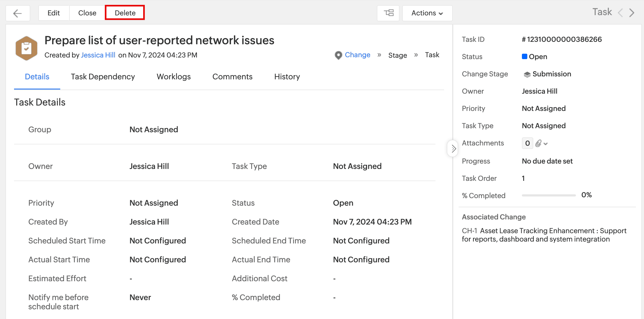Image resolution: width=644 pixels, height=319 pixels.
Task: Click the Change location pin icon
Action: click(338, 55)
